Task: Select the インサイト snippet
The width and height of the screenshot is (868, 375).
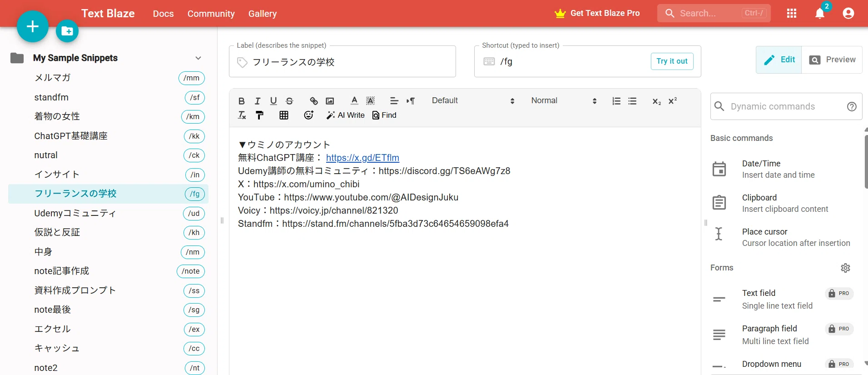Action: coord(108,175)
